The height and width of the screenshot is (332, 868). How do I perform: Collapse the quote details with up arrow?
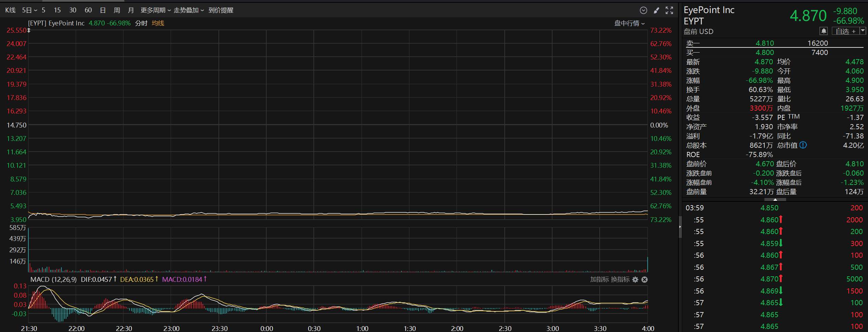pyautogui.click(x=775, y=199)
